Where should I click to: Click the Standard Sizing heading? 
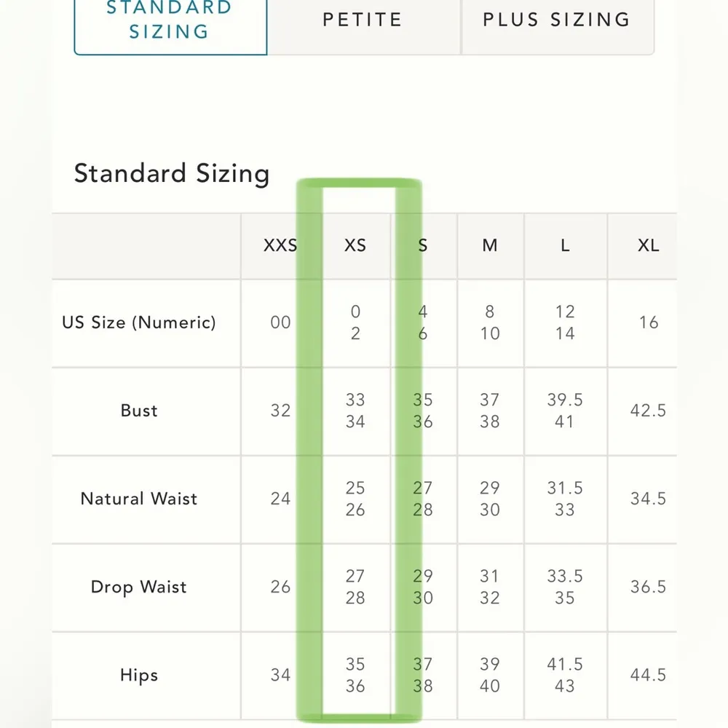pyautogui.click(x=172, y=173)
